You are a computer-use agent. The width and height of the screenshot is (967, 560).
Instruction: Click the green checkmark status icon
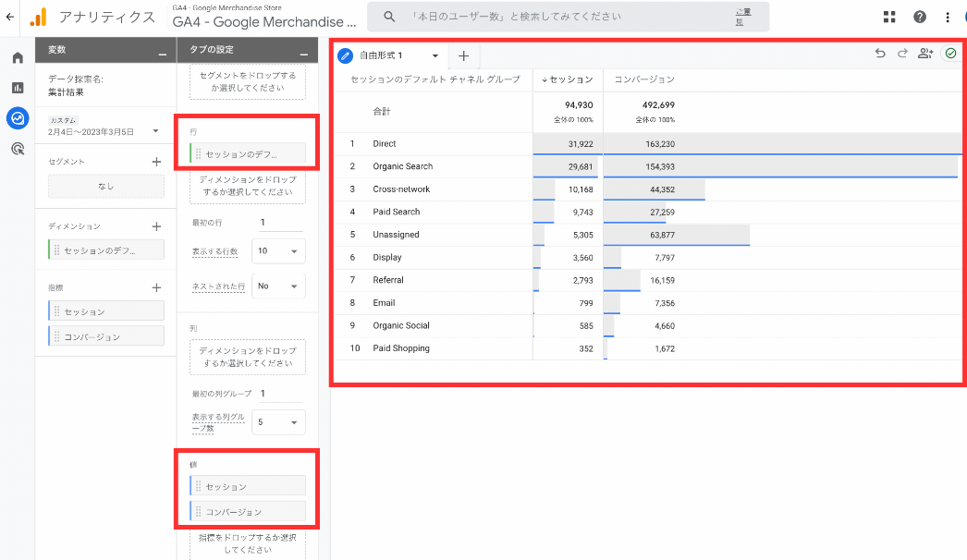(x=951, y=54)
